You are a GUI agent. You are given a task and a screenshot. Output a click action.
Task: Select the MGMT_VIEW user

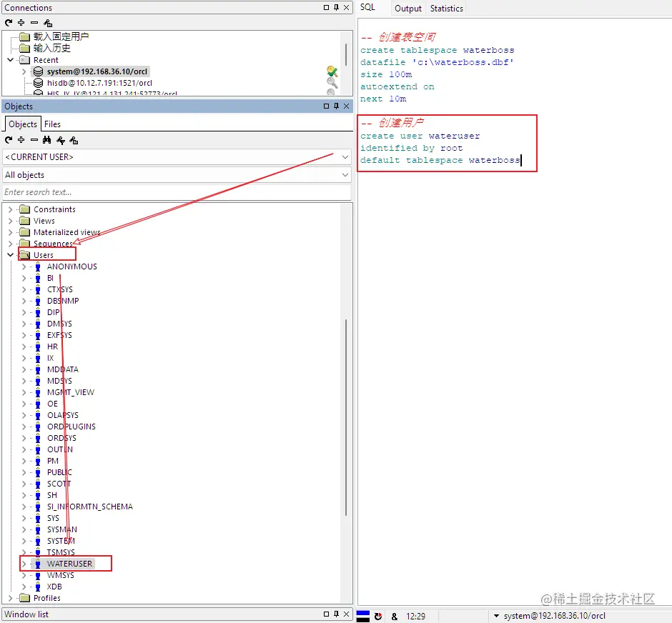[x=71, y=392]
